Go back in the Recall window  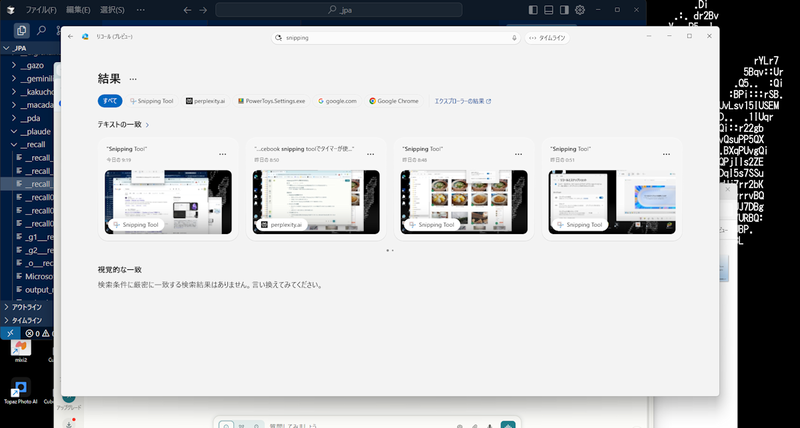tap(70, 37)
